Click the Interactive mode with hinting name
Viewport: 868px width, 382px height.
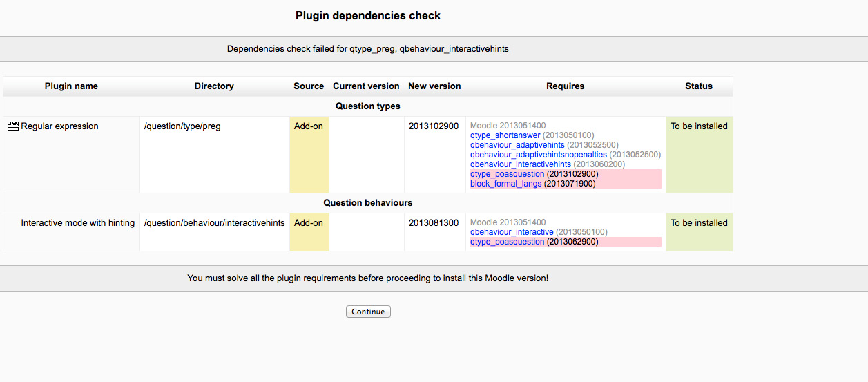coord(78,223)
